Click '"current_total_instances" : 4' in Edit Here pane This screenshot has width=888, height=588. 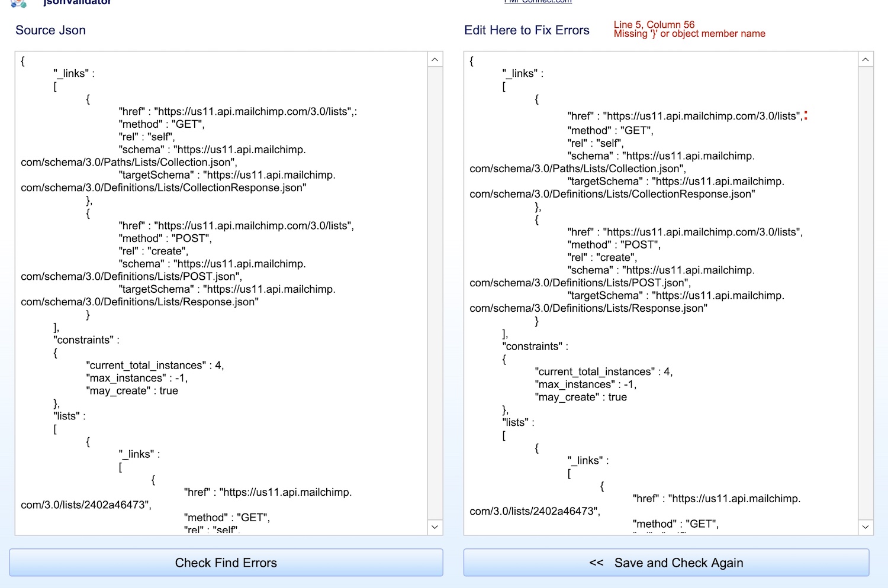pyautogui.click(x=604, y=372)
